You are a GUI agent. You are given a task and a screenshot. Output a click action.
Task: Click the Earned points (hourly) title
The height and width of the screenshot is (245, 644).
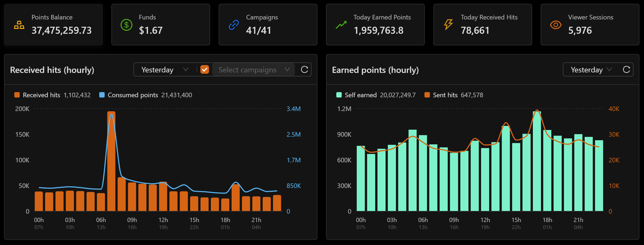[x=375, y=70]
